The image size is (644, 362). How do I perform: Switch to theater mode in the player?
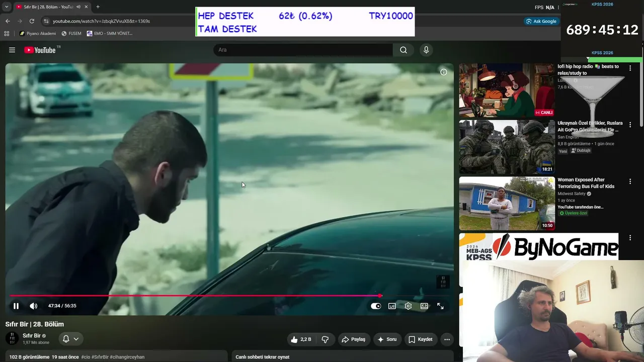tap(424, 306)
